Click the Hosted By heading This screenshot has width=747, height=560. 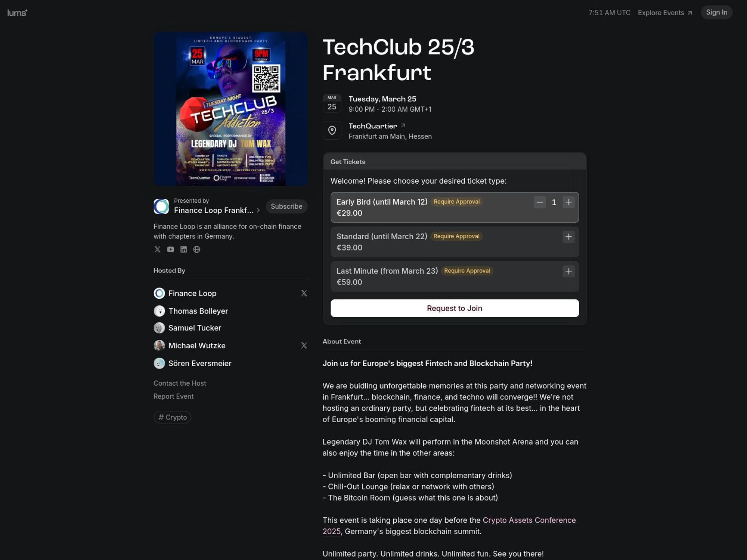click(169, 270)
